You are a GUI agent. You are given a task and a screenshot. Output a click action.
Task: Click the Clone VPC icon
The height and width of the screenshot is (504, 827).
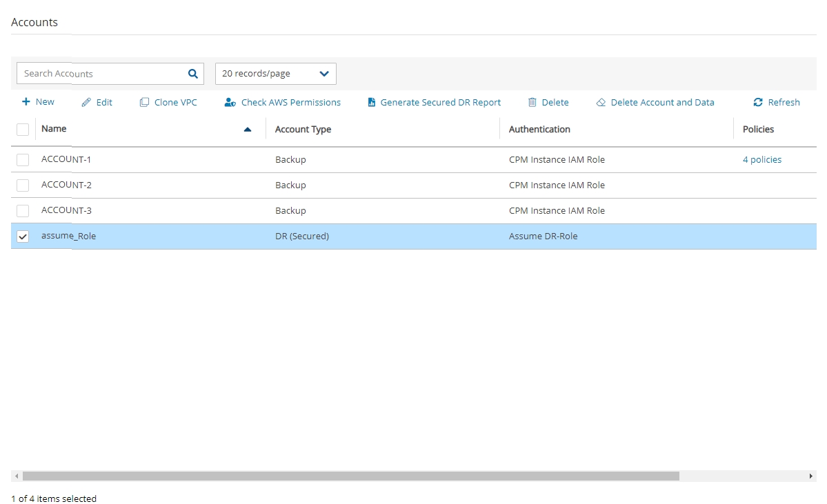pyautogui.click(x=144, y=103)
